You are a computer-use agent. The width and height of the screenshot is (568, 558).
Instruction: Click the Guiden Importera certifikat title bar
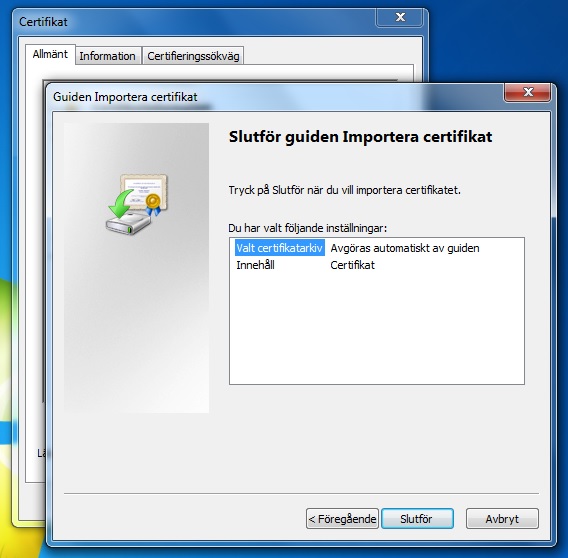pyautogui.click(x=275, y=97)
